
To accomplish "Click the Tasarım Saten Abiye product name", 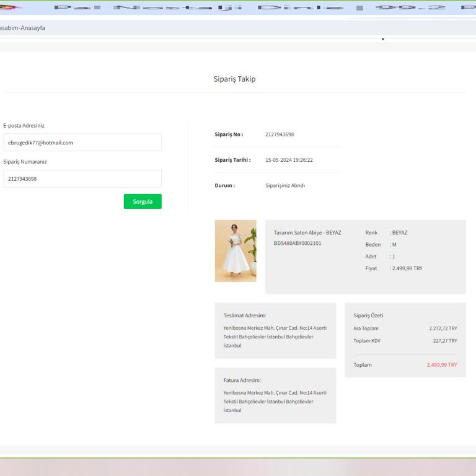I will [x=307, y=232].
